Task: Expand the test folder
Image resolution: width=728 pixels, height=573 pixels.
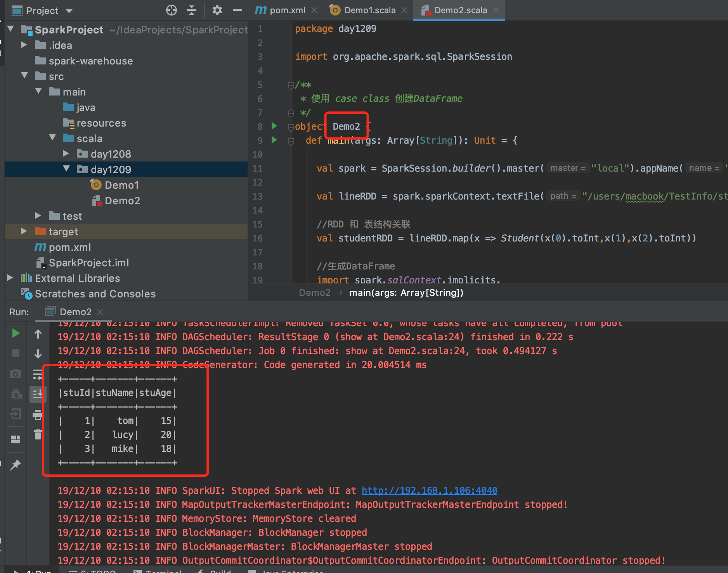Action: tap(38, 215)
